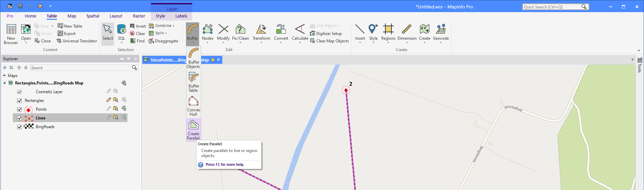644x190 pixels.
Task: Move layer up with the up arrow icon
Action: click(x=19, y=68)
